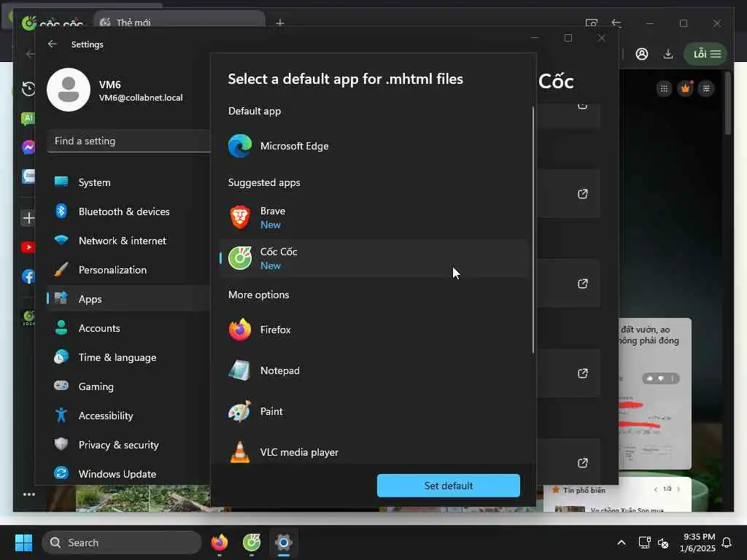Go to next Tin phổ biến news item
Screen dimensions: 747x560
coord(679,489)
